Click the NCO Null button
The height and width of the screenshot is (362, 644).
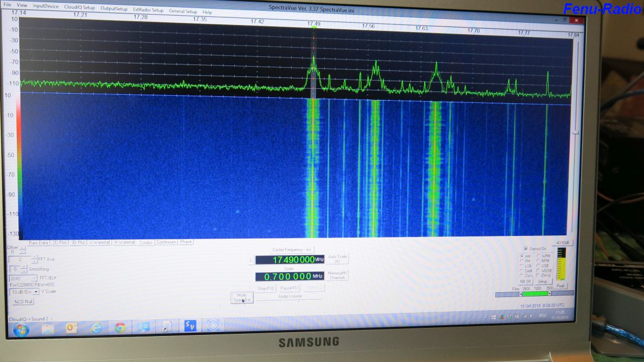click(x=23, y=301)
